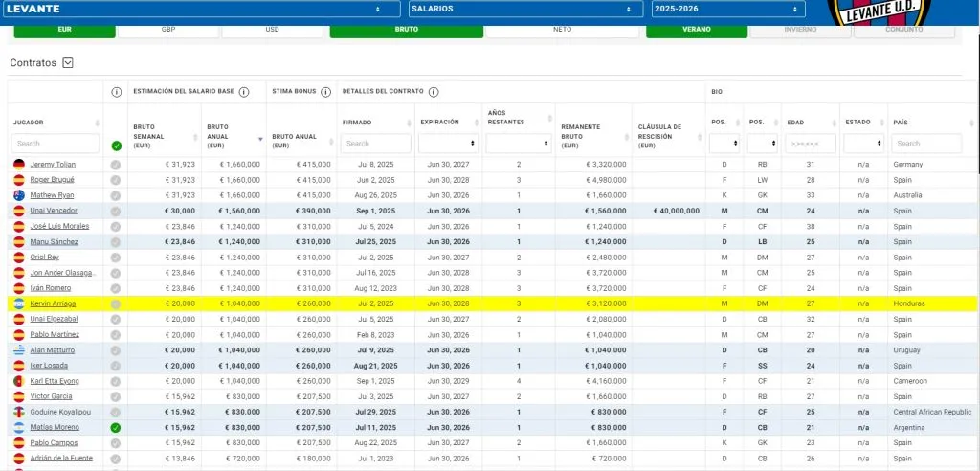Image resolution: width=980 pixels, height=471 pixels.
Task: Open Karl Etta Eyong player link
Action: (x=55, y=381)
